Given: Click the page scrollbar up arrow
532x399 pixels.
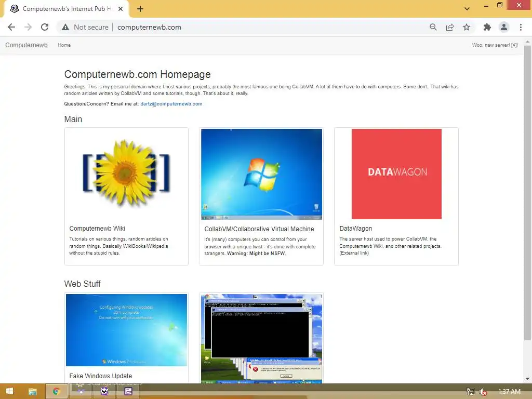Looking at the screenshot, I should (528, 42).
